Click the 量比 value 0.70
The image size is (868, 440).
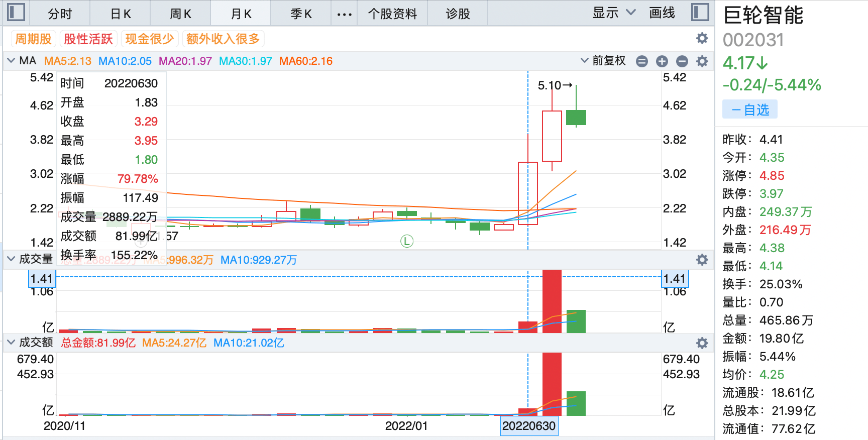click(x=772, y=302)
